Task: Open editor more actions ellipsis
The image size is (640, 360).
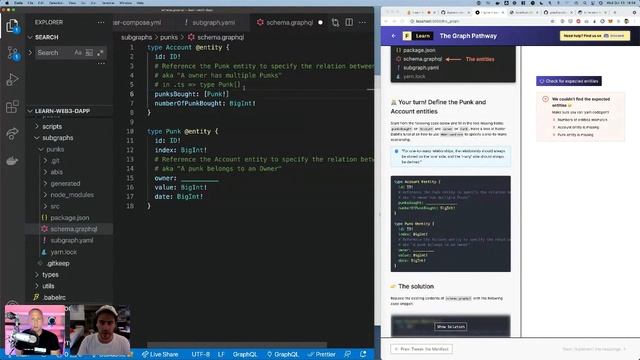Action: click(x=362, y=22)
